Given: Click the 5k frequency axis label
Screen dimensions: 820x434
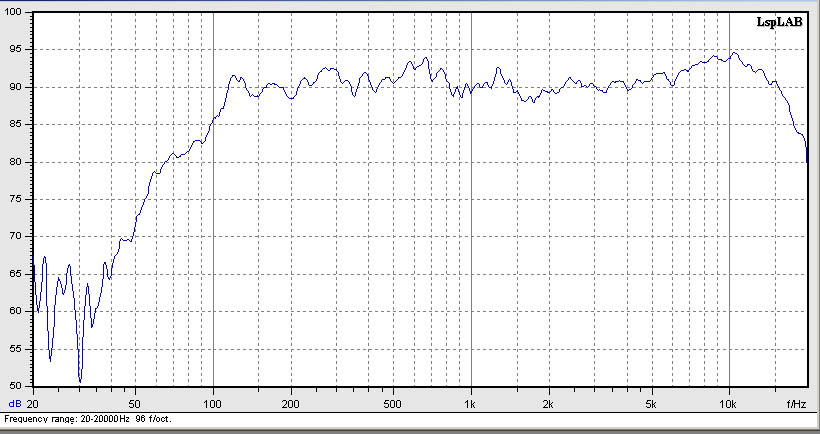Looking at the screenshot, I should pos(650,404).
